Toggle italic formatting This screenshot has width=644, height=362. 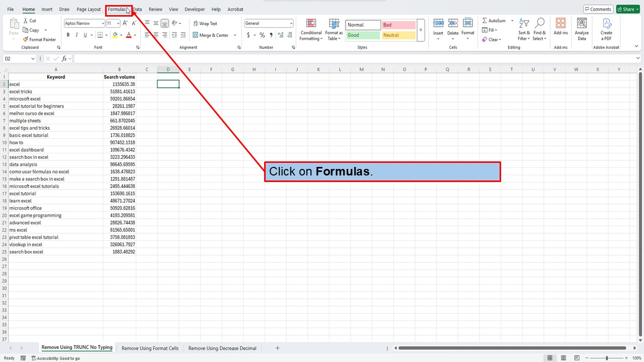76,35
